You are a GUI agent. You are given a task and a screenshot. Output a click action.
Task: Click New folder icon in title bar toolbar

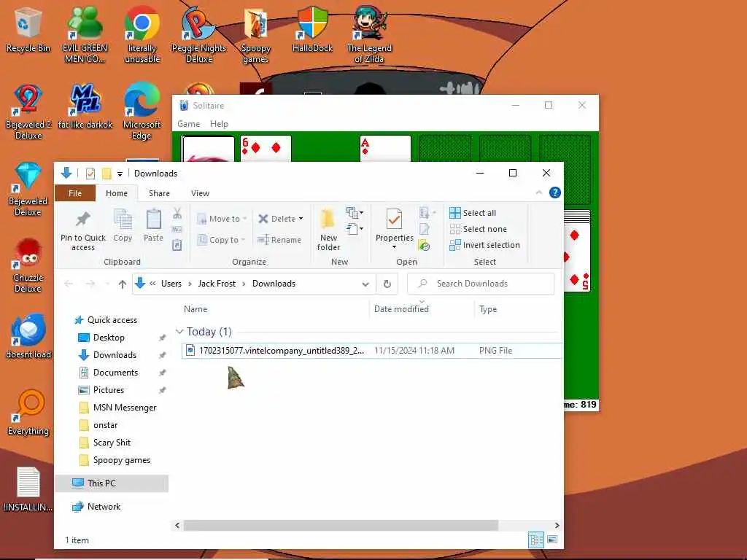pos(107,174)
